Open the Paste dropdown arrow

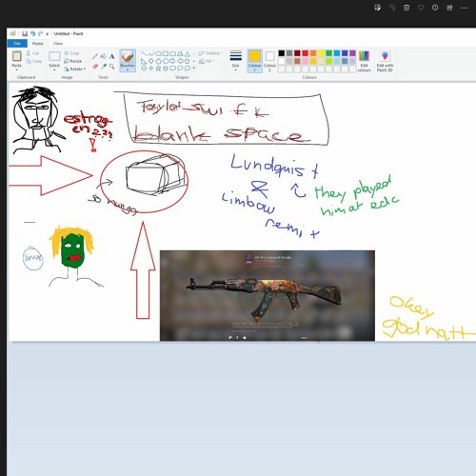(x=16, y=69)
